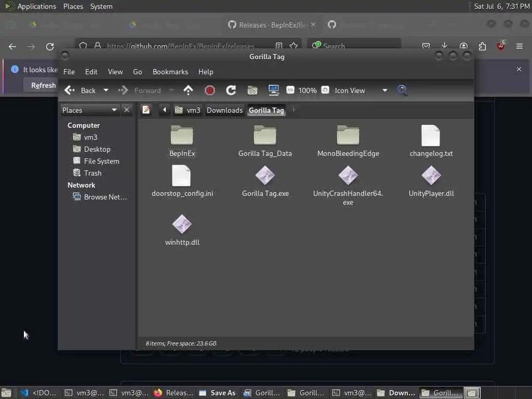Zoom in with the plus icon
This screenshot has height=399, width=532.
click(x=325, y=90)
